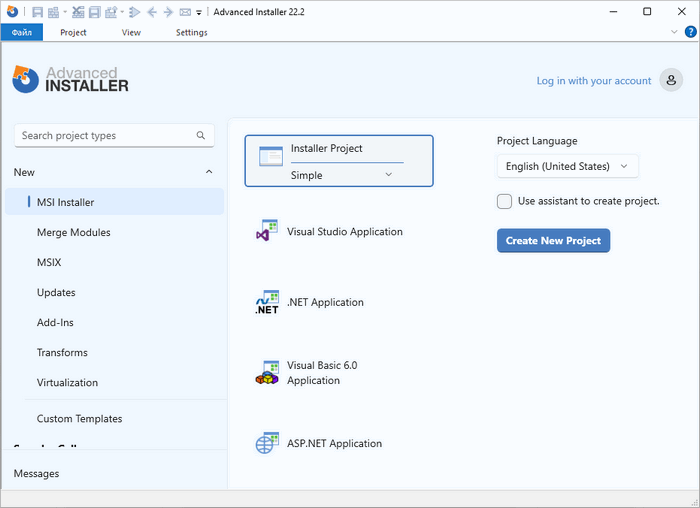Customize quick access toolbar dropdown arrow
Viewport: 700px width, 508px height.
pos(199,13)
